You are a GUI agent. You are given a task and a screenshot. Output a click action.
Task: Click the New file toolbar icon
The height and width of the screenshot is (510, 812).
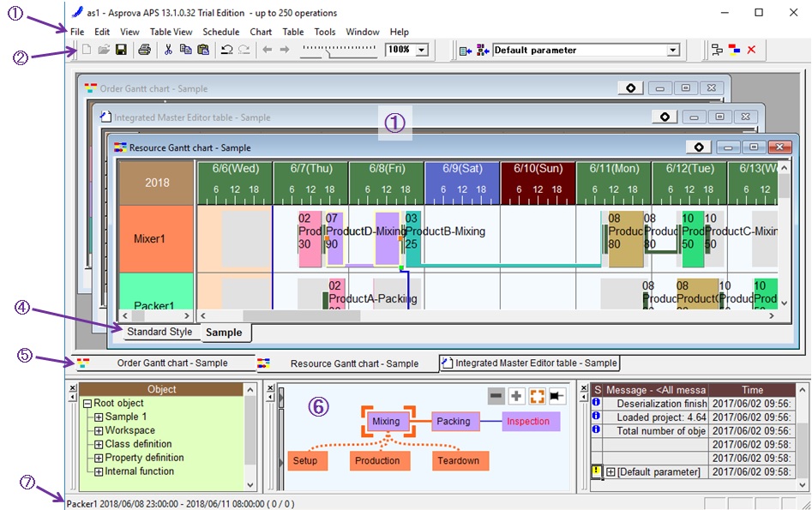click(x=87, y=50)
